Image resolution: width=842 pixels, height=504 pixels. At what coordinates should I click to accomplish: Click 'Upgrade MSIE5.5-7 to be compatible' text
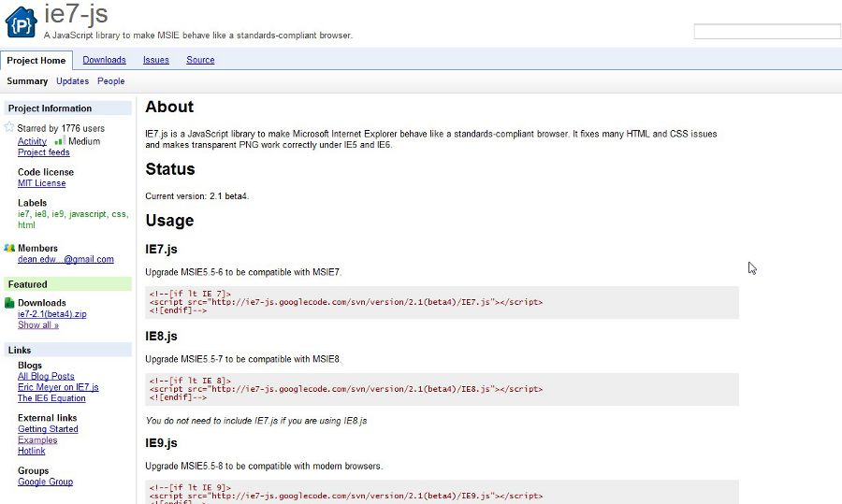coord(243,359)
